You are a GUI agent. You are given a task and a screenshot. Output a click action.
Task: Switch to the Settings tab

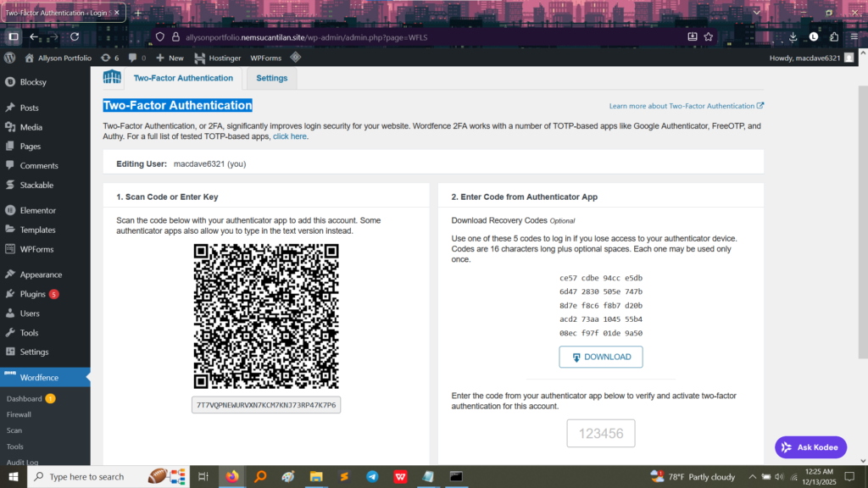point(271,78)
